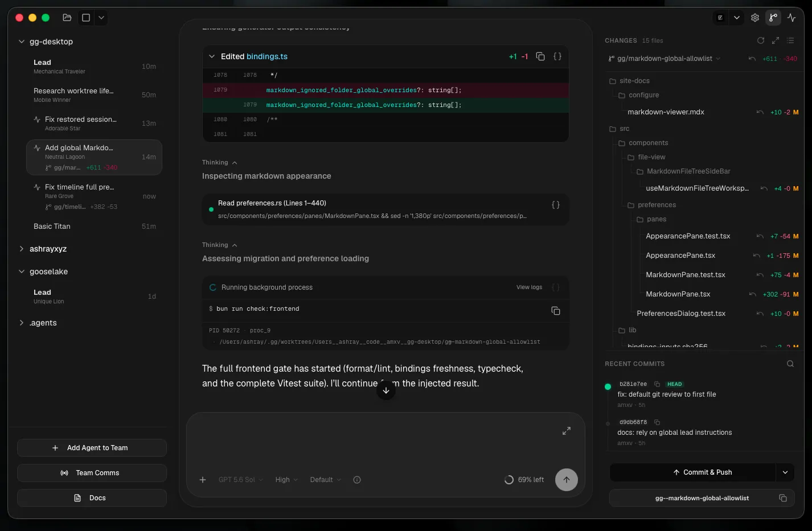
Task: Show raw JSON for Read preferences.rs step
Action: [x=556, y=205]
